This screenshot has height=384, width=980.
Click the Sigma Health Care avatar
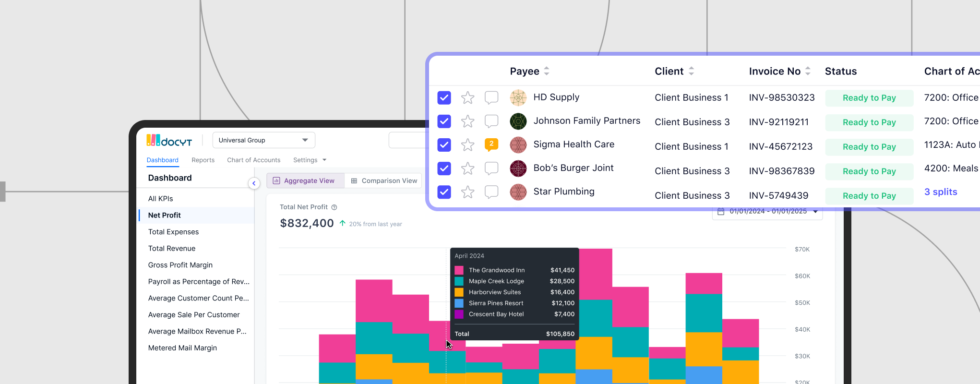518,145
